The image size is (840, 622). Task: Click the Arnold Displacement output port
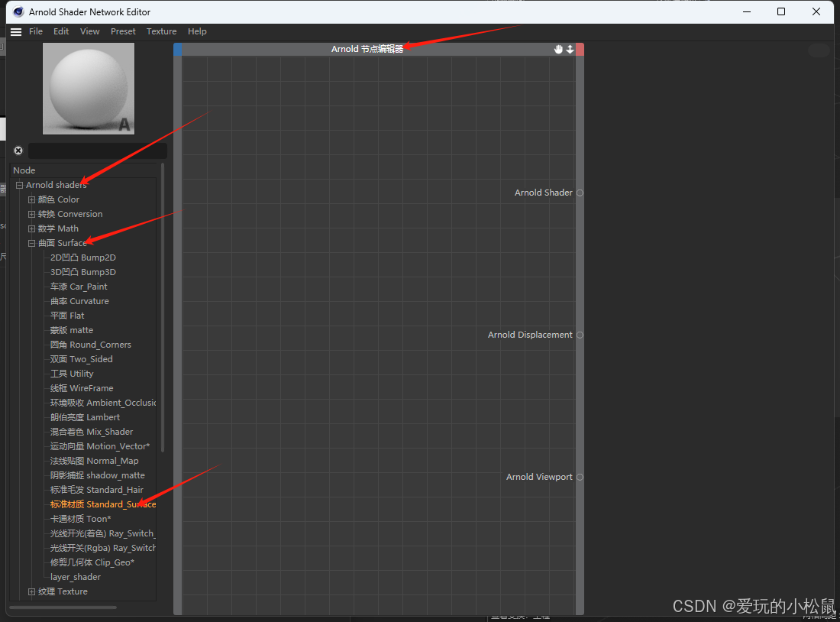coord(580,335)
